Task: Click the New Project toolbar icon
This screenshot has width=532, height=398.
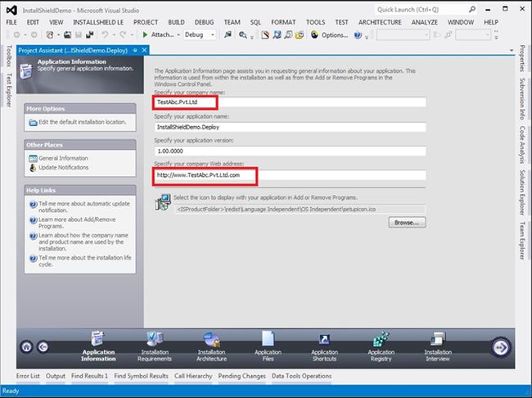Action: click(x=50, y=34)
